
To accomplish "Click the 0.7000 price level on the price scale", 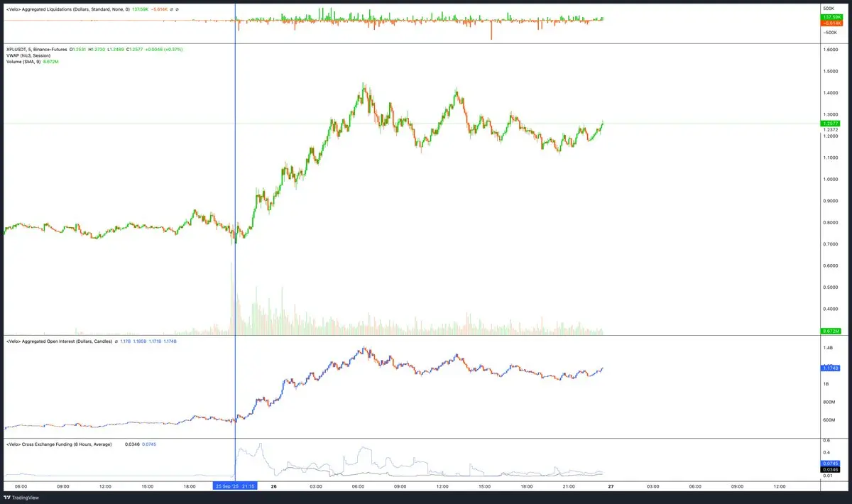I will [x=831, y=244].
